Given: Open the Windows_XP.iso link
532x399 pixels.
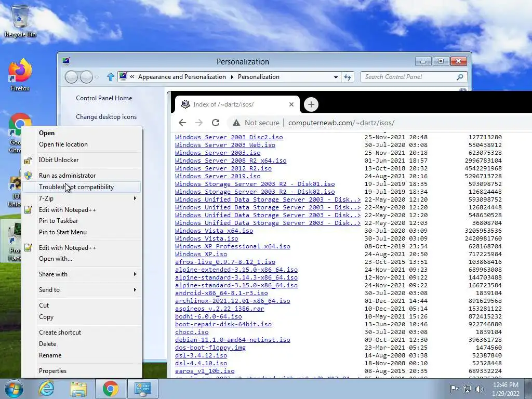Looking at the screenshot, I should [201, 254].
